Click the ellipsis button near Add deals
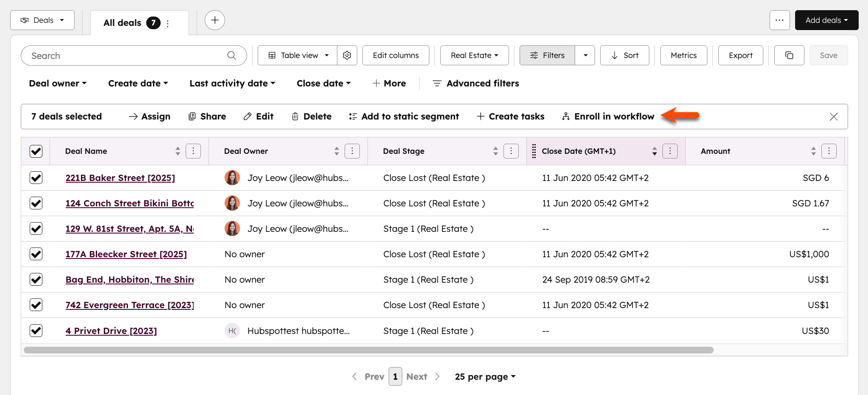Image resolution: width=868 pixels, height=395 pixels. click(x=779, y=20)
